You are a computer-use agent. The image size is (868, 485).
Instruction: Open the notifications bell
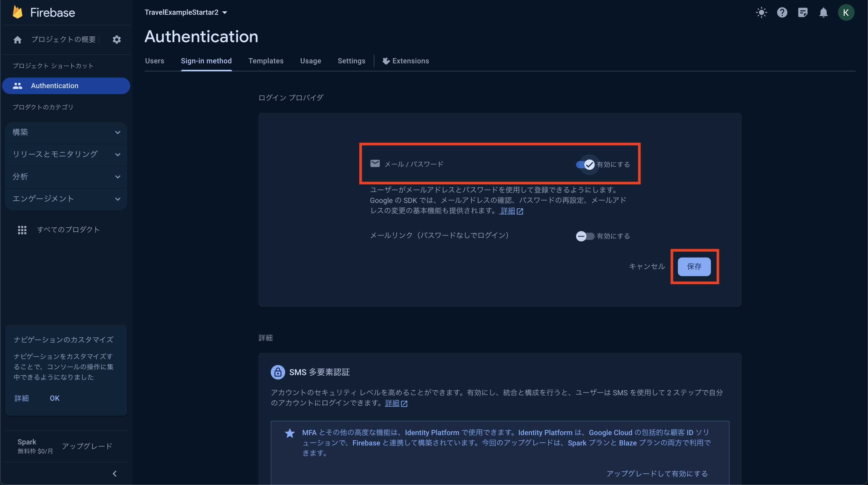[x=823, y=12]
